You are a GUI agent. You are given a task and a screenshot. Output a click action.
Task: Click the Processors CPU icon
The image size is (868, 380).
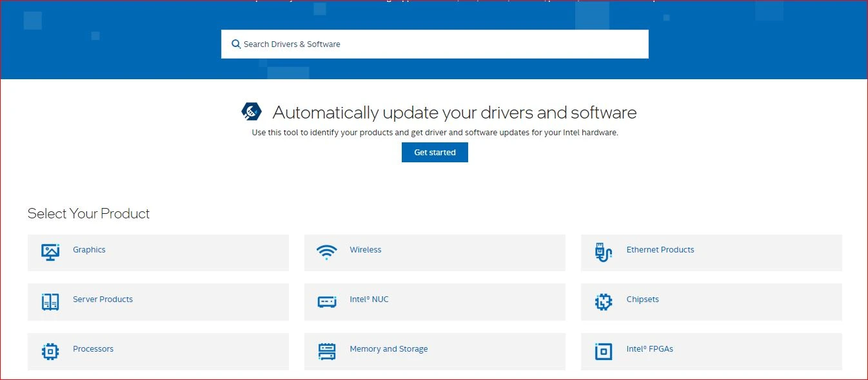pyautogui.click(x=50, y=351)
